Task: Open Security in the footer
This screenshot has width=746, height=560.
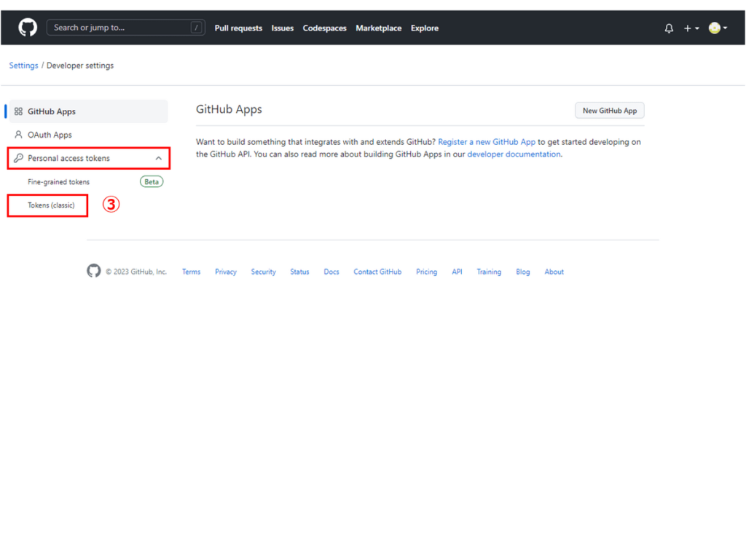Action: coord(264,272)
